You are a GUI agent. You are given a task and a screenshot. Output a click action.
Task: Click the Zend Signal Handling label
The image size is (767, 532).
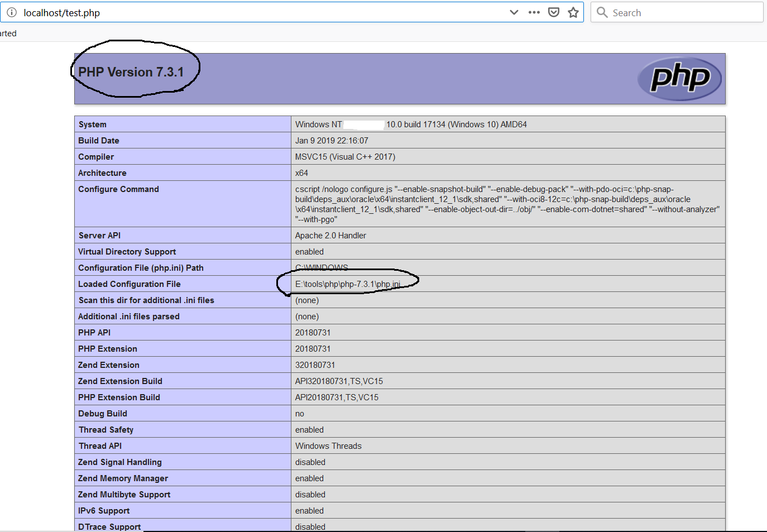pyautogui.click(x=120, y=462)
